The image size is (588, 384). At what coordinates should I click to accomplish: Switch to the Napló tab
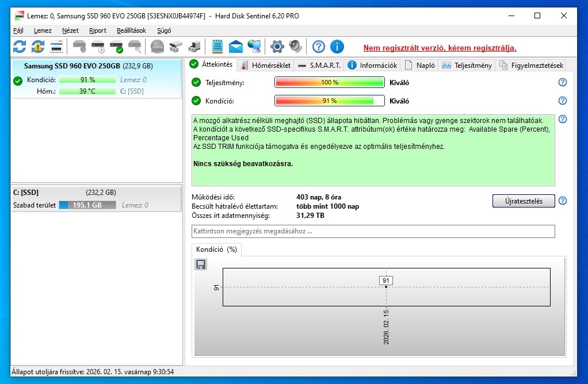pos(419,65)
